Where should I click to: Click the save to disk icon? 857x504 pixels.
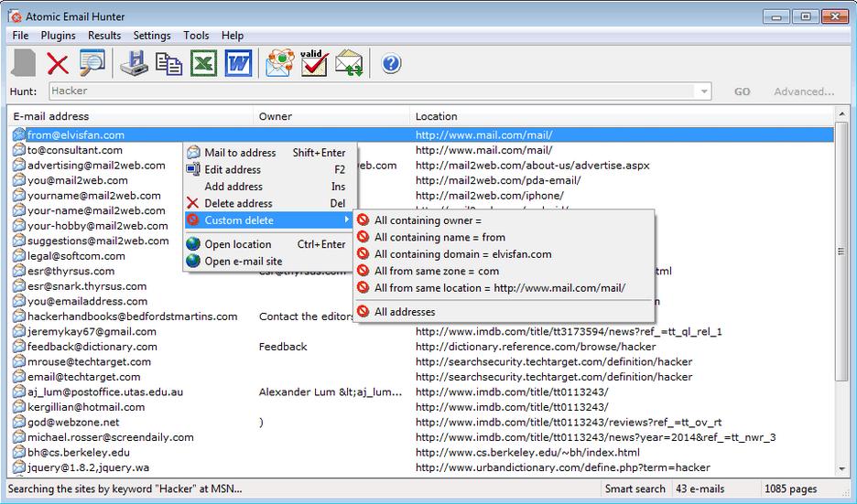[x=135, y=63]
